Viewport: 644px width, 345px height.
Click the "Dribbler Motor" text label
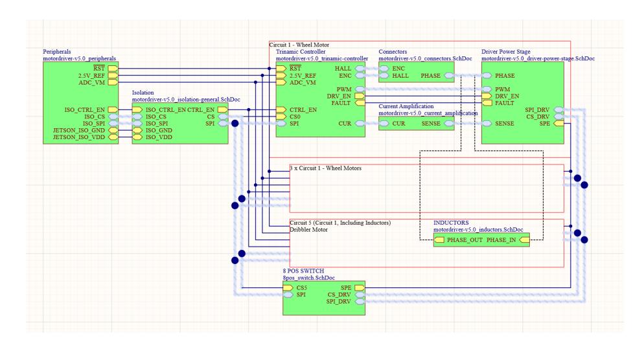tap(309, 230)
